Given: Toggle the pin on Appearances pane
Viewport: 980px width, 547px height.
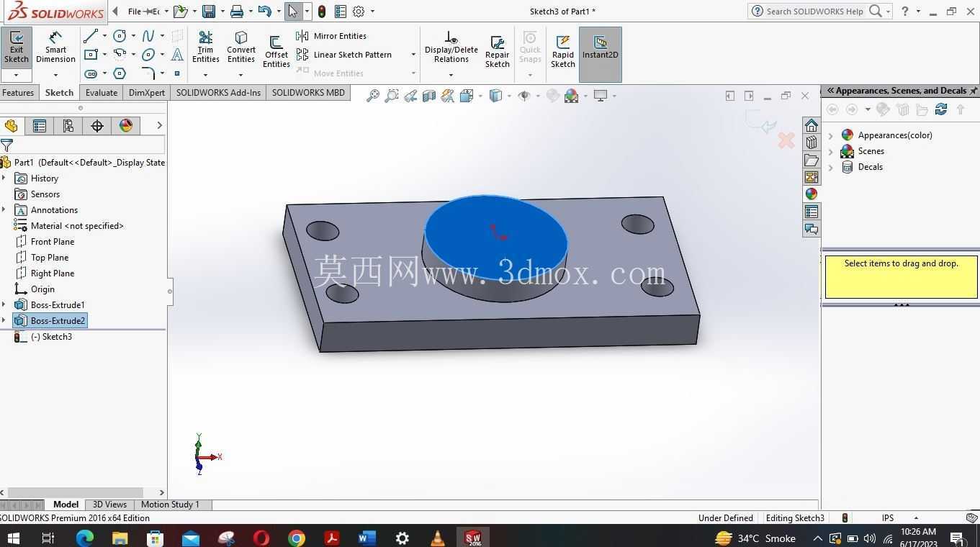Looking at the screenshot, I should coord(974,91).
